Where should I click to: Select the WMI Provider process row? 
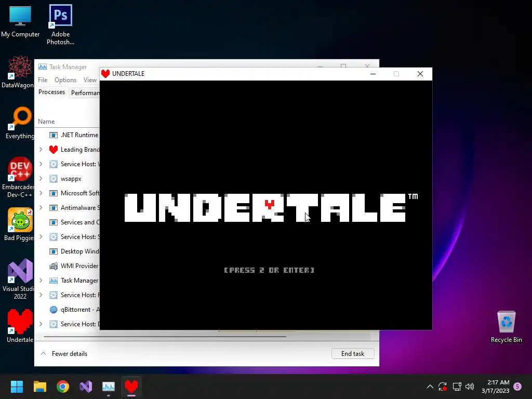pos(67,266)
